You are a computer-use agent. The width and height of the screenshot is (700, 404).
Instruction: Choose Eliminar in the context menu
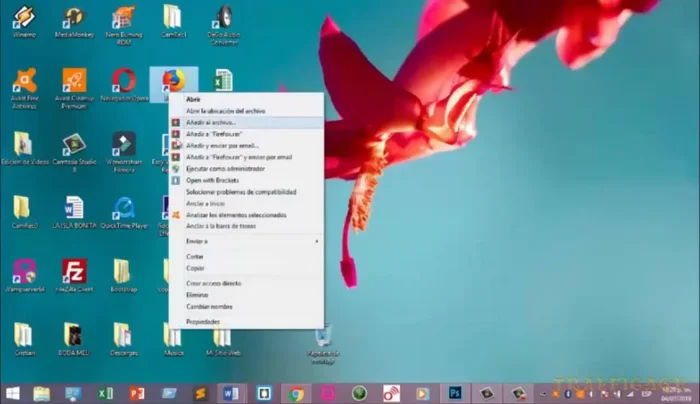click(246, 295)
